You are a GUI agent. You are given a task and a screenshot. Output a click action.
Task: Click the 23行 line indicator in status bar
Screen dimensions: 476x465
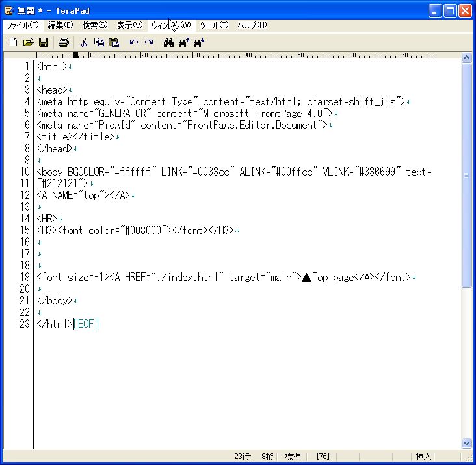click(x=243, y=456)
